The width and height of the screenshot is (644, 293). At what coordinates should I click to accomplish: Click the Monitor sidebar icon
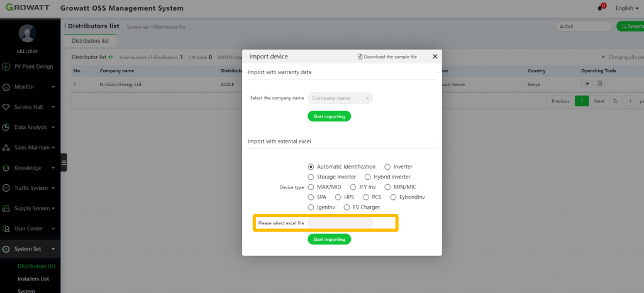pos(6,87)
